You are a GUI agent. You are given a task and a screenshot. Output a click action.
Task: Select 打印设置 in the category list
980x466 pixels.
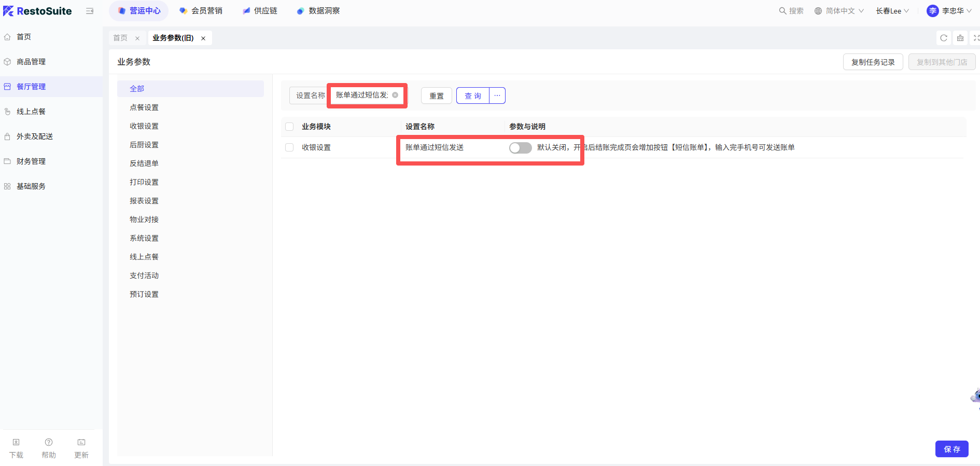point(144,182)
